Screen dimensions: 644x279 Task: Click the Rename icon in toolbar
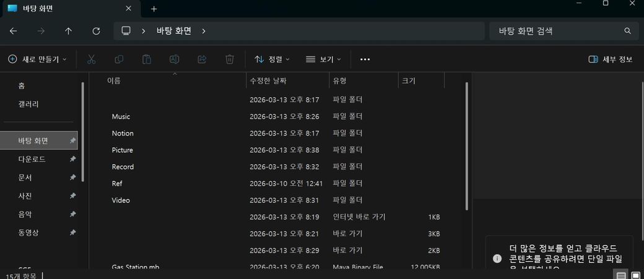coord(174,59)
